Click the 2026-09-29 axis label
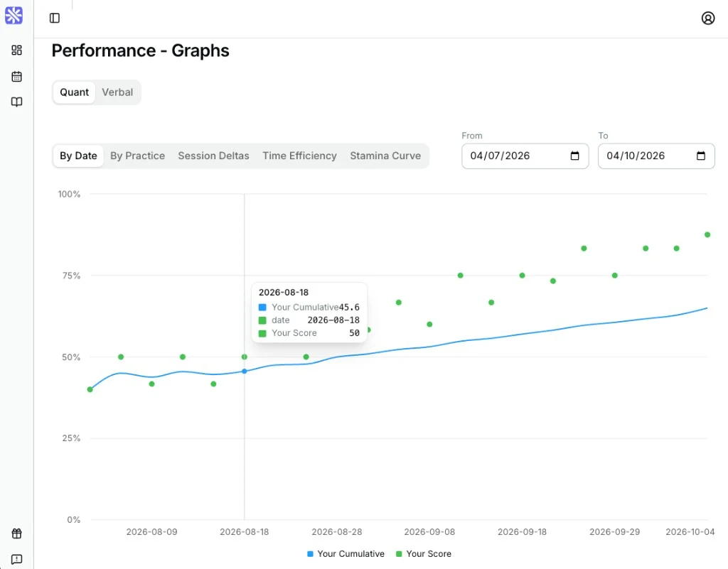Screen dimensions: 728x569 click(615, 532)
